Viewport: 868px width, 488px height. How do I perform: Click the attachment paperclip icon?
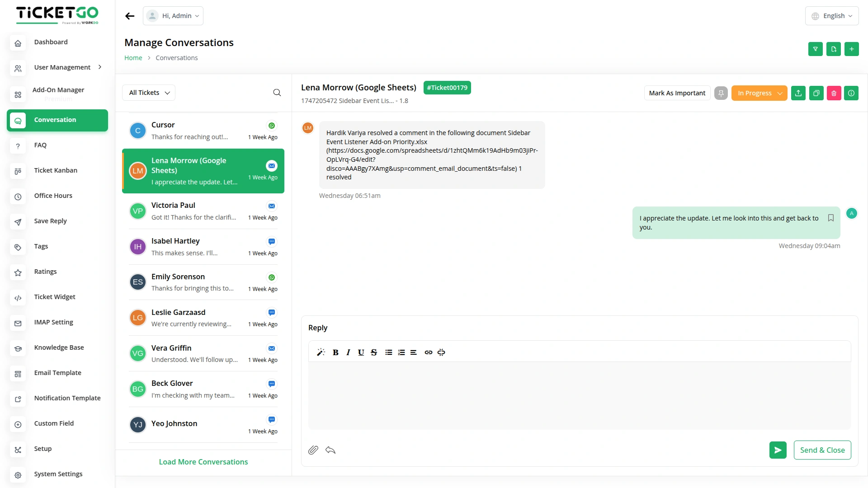[313, 450]
